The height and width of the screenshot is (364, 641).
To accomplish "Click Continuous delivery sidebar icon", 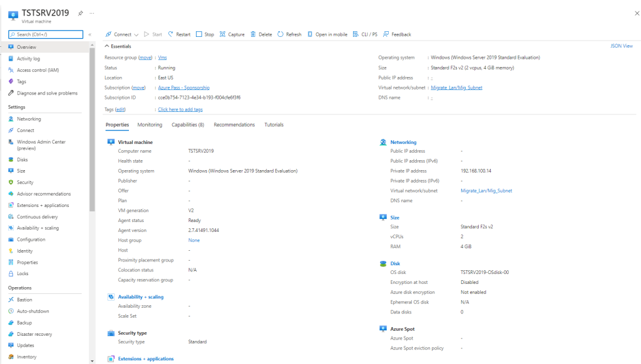I will (x=11, y=216).
